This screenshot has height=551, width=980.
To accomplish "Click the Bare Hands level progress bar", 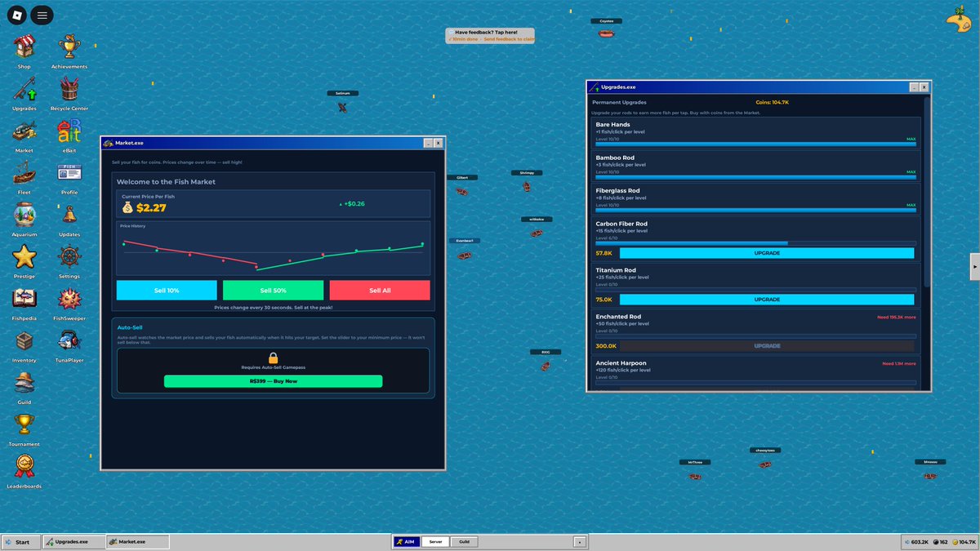I will [x=755, y=144].
